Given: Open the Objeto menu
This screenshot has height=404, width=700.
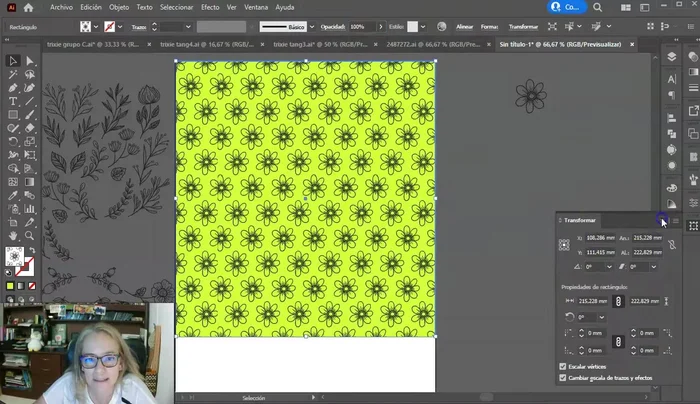Looking at the screenshot, I should [x=119, y=7].
